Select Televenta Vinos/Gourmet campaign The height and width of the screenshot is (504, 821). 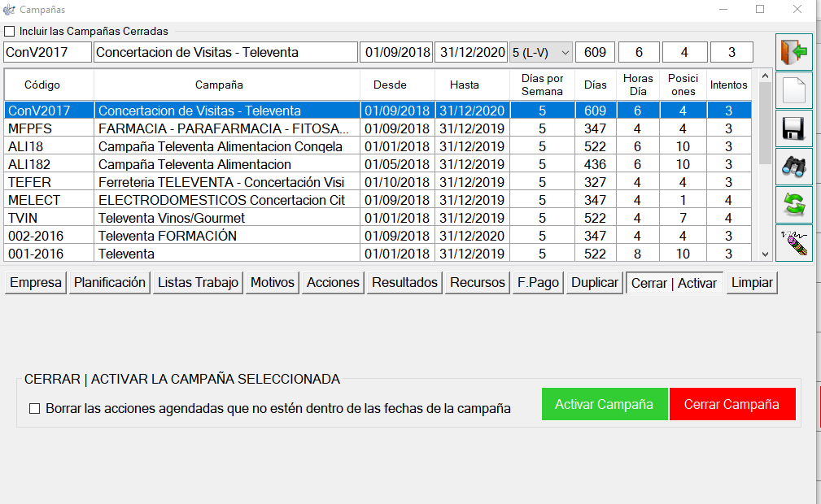(x=378, y=218)
